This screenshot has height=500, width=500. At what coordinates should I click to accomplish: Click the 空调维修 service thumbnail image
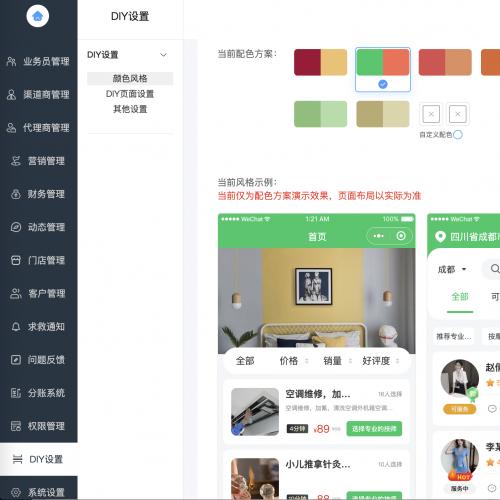255,412
